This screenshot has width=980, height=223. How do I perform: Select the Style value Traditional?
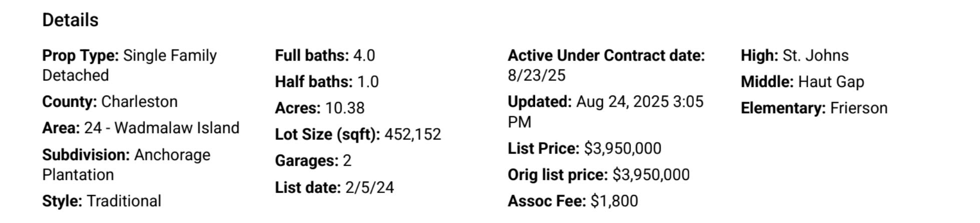[x=124, y=201]
